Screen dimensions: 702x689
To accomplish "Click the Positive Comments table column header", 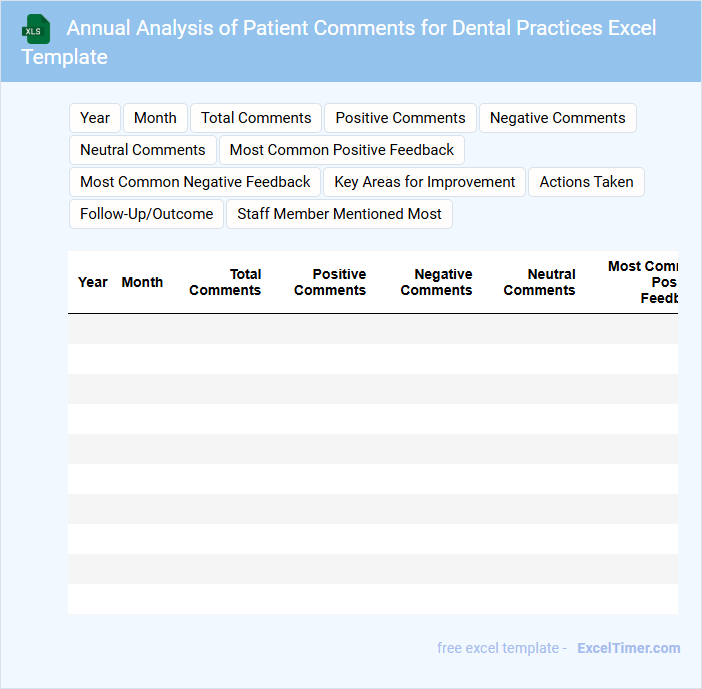I will click(x=330, y=282).
